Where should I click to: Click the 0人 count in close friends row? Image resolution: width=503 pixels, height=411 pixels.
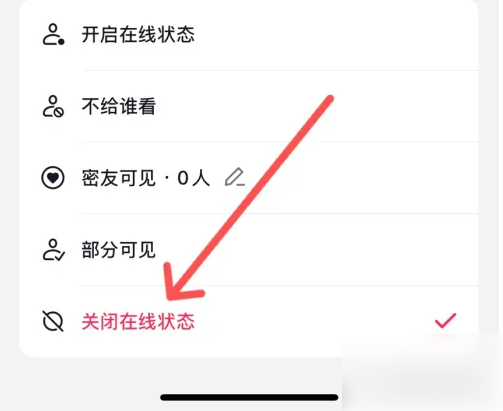click(194, 178)
